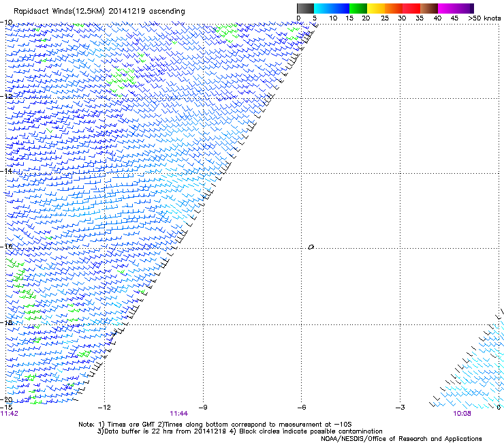Click the gray 0–5 knots legend swatch

coord(305,8)
